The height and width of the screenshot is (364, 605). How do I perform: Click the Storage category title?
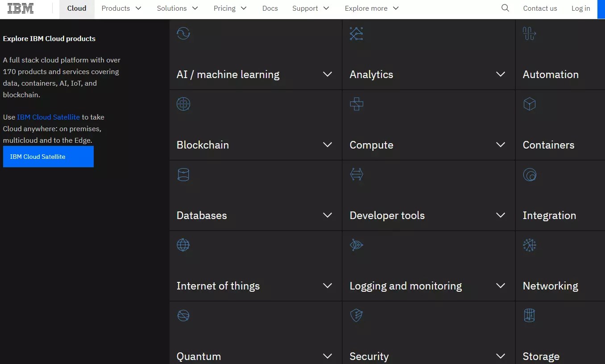pyautogui.click(x=541, y=356)
